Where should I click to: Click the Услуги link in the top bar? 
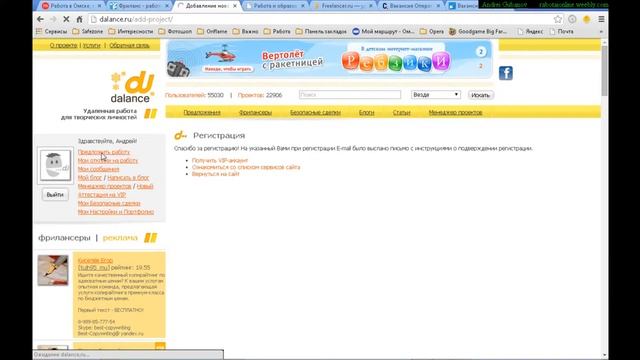pos(91,45)
